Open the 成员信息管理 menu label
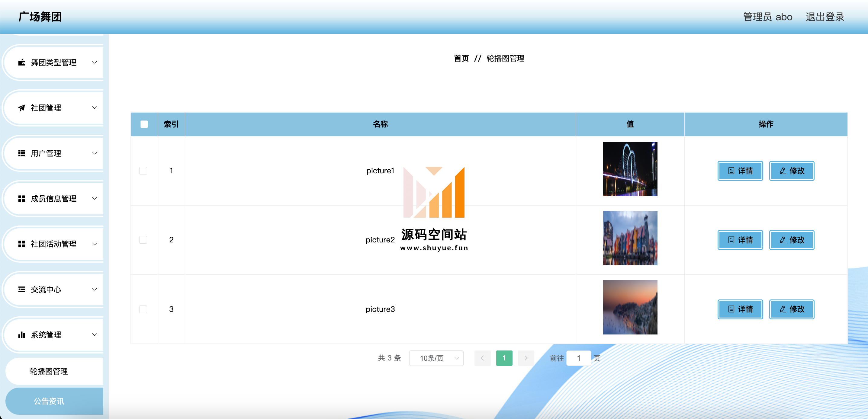Screen dimensions: 868x419 tap(53, 199)
